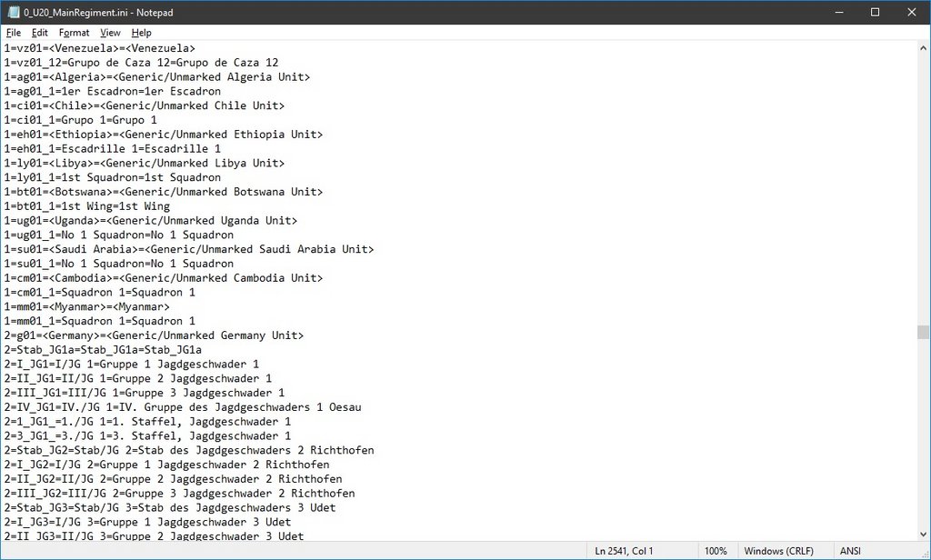Click the line '2=I_JG1=I/JG 1=Gruppe 1 Jagdgeschwader 1'
931x560 pixels.
131,364
